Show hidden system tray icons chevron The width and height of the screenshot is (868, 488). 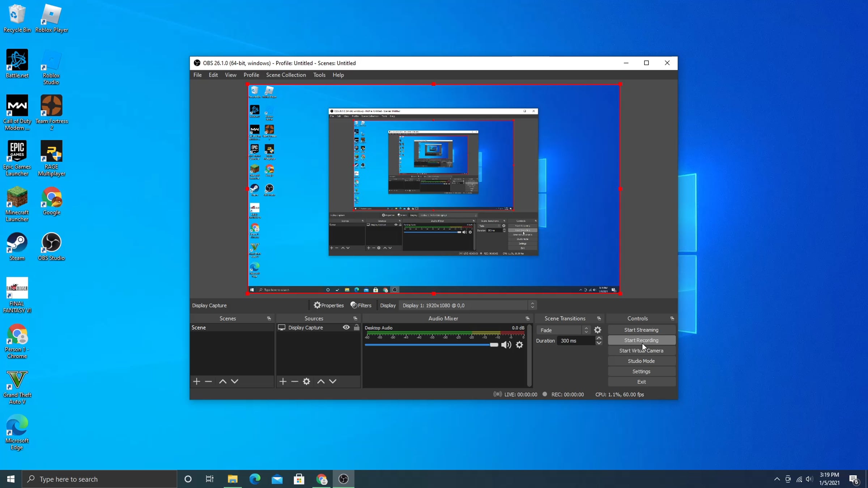click(x=777, y=479)
